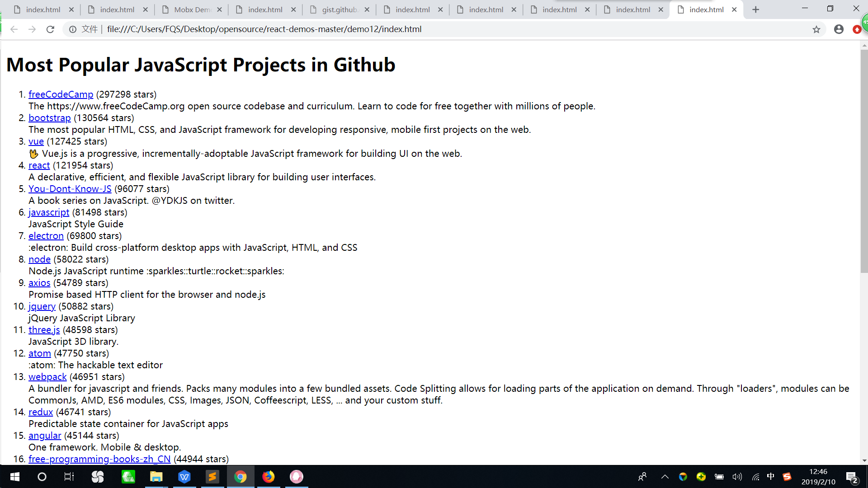Open the electron project link
Image resolution: width=868 pixels, height=488 pixels.
tap(46, 236)
